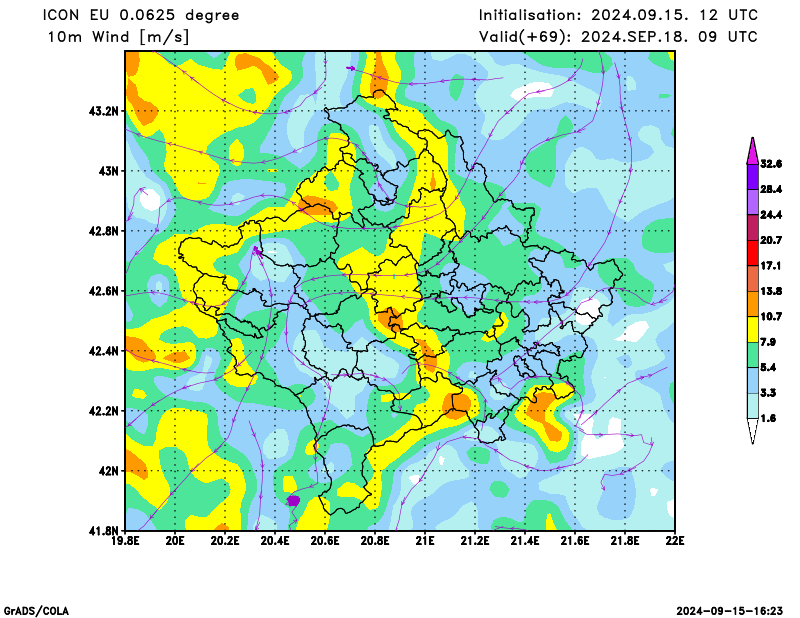The image size is (800, 618).
Task: Click the 43.2N latitude label
Action: click(104, 111)
